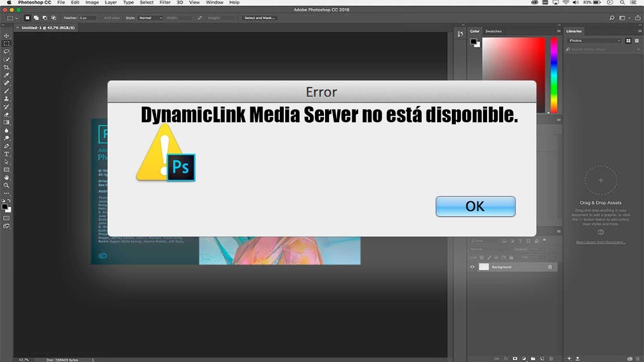Select the History Brush tool
Viewport: 644px width, 362px height.
pyautogui.click(x=7, y=107)
